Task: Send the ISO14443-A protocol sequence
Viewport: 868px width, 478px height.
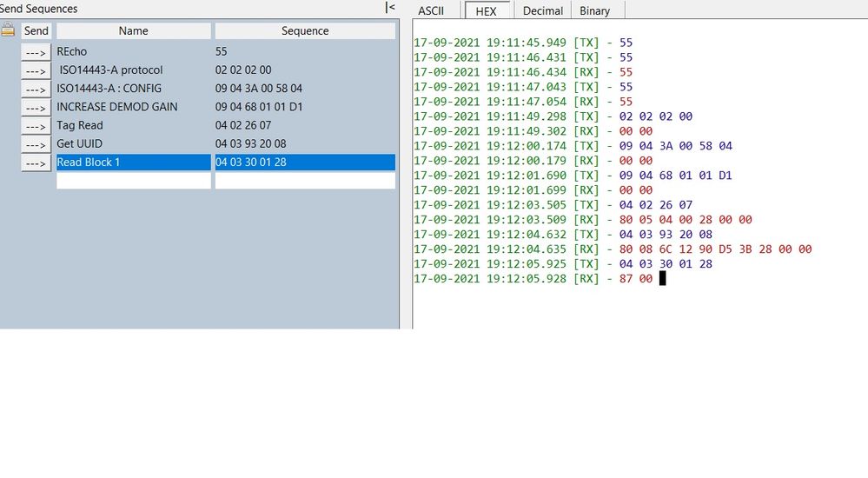Action: [36, 70]
